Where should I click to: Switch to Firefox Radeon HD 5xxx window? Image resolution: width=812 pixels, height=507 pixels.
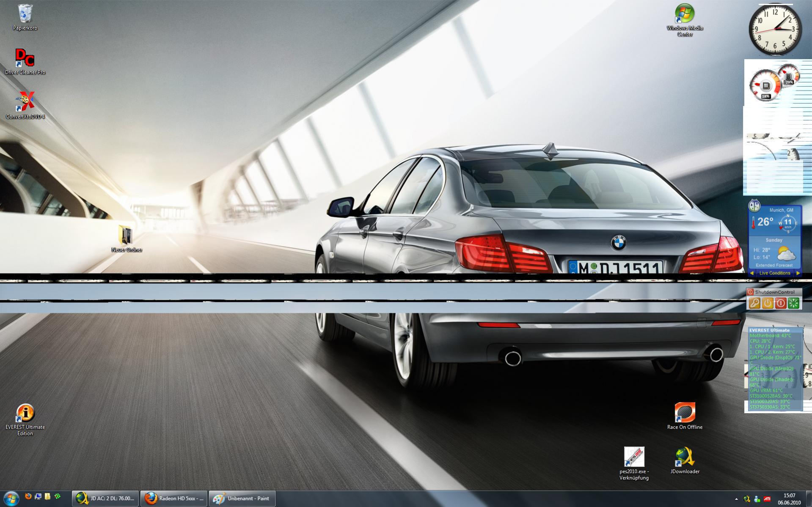[173, 499]
